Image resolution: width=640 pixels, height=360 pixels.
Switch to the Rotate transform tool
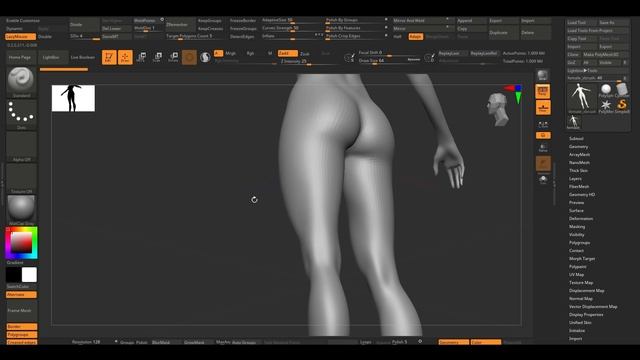(173, 57)
